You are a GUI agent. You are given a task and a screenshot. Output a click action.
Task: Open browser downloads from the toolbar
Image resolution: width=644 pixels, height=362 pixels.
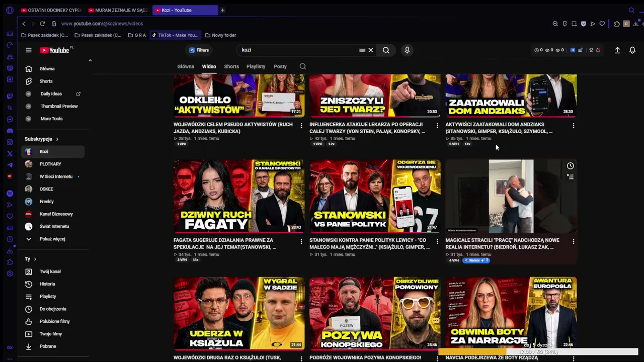click(x=636, y=24)
